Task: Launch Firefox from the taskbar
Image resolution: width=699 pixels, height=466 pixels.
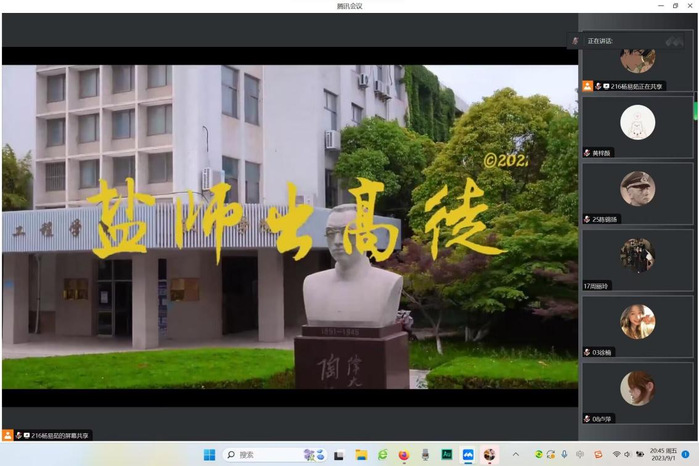Action: [x=403, y=454]
